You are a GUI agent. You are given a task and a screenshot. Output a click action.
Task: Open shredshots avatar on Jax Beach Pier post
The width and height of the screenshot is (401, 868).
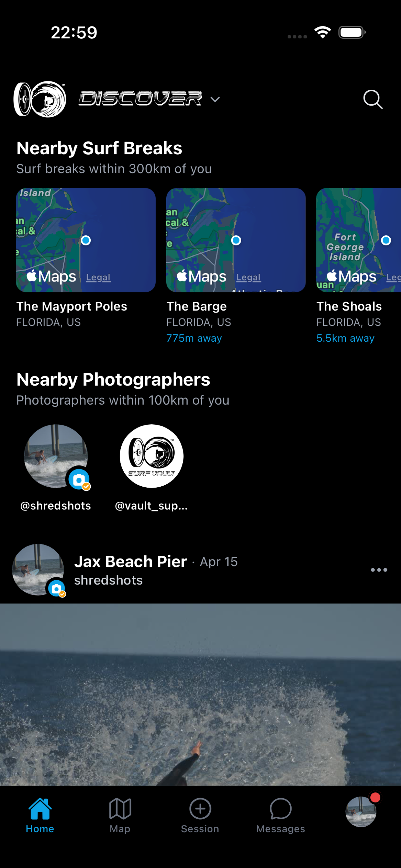click(38, 569)
